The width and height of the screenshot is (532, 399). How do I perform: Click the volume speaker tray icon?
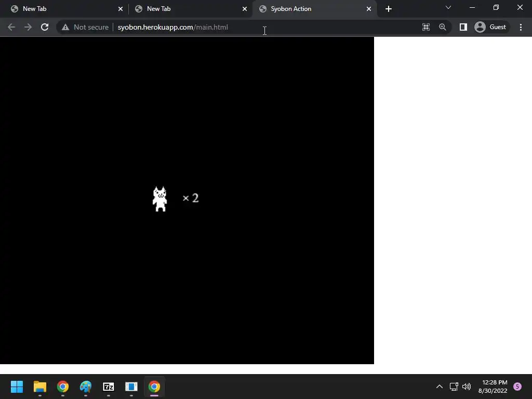point(467,387)
